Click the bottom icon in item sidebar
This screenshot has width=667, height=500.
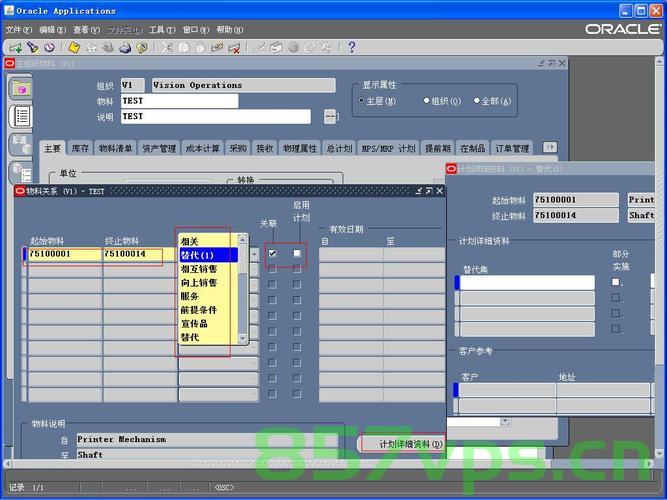tap(21, 172)
